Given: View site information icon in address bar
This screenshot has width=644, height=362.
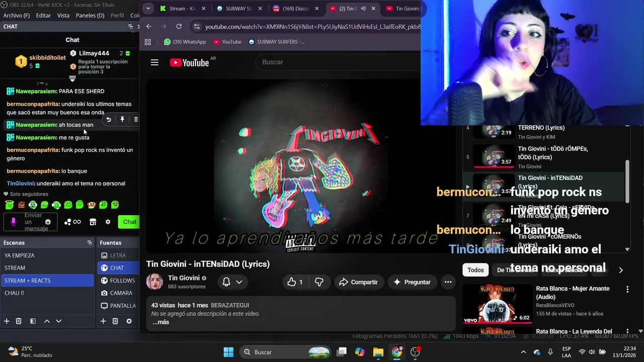Looking at the screenshot, I should [197, 26].
